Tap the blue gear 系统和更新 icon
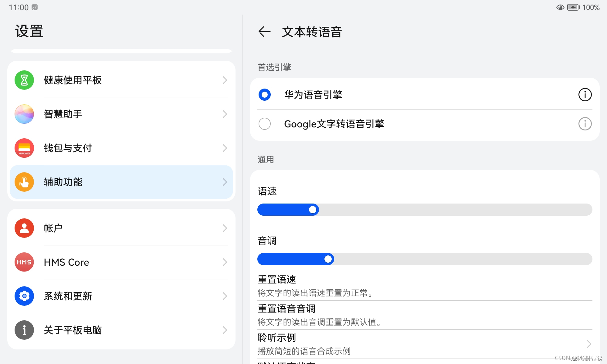This screenshot has height=364, width=607. point(24,296)
